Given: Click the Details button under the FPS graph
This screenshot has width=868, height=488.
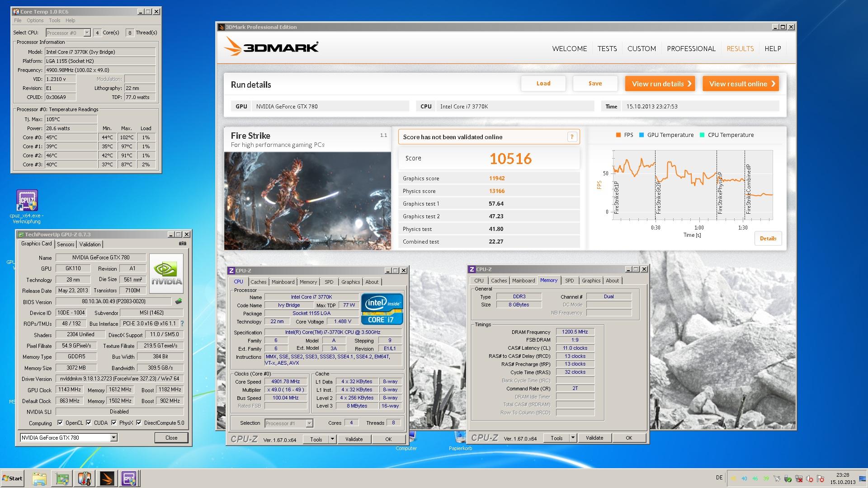Looking at the screenshot, I should click(x=768, y=239).
